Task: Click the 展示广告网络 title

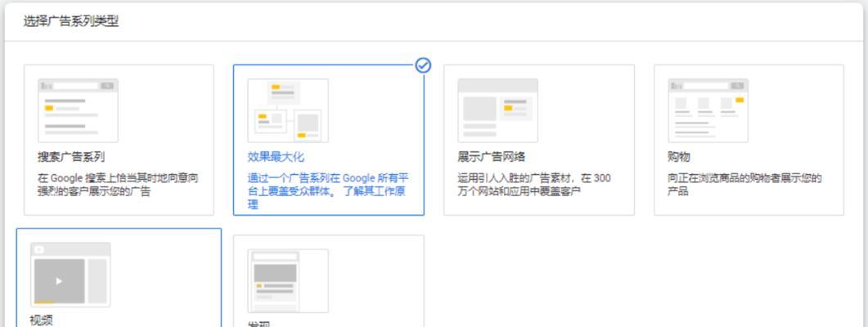Action: [x=492, y=157]
